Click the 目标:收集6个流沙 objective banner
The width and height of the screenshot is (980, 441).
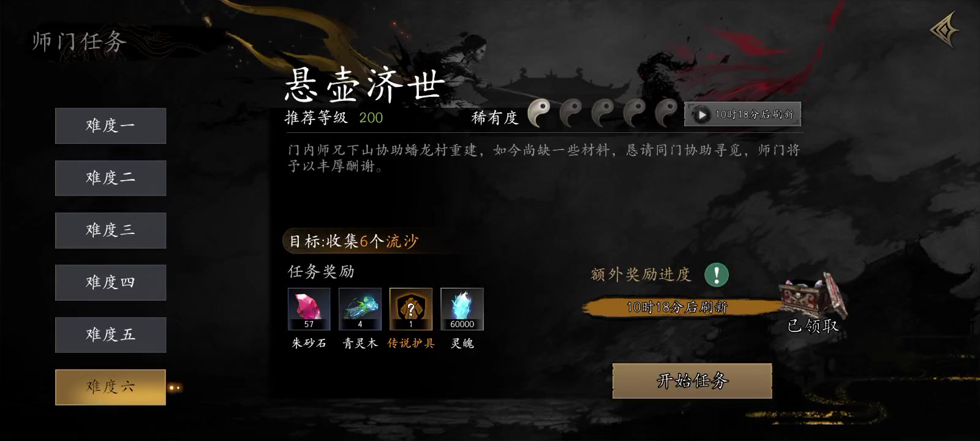point(354,241)
